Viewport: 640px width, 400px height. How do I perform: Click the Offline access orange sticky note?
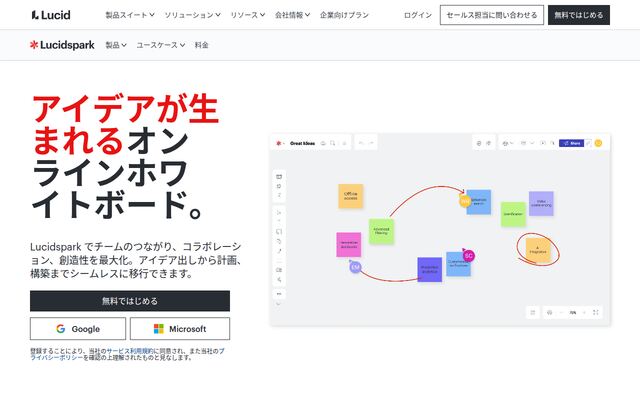351,196
